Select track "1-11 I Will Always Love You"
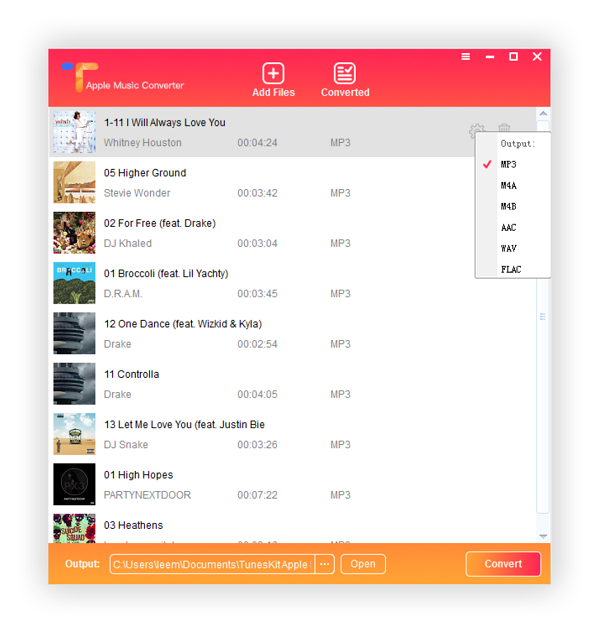 point(164,123)
